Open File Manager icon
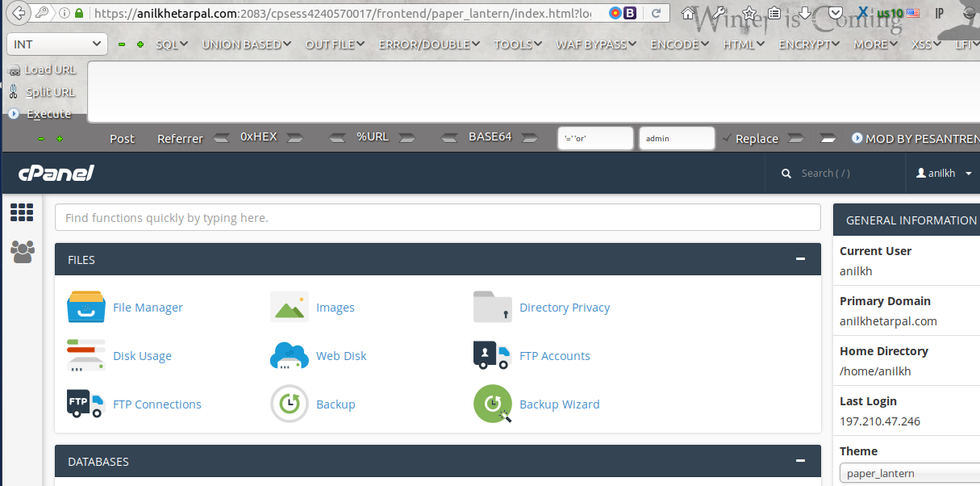 point(86,308)
